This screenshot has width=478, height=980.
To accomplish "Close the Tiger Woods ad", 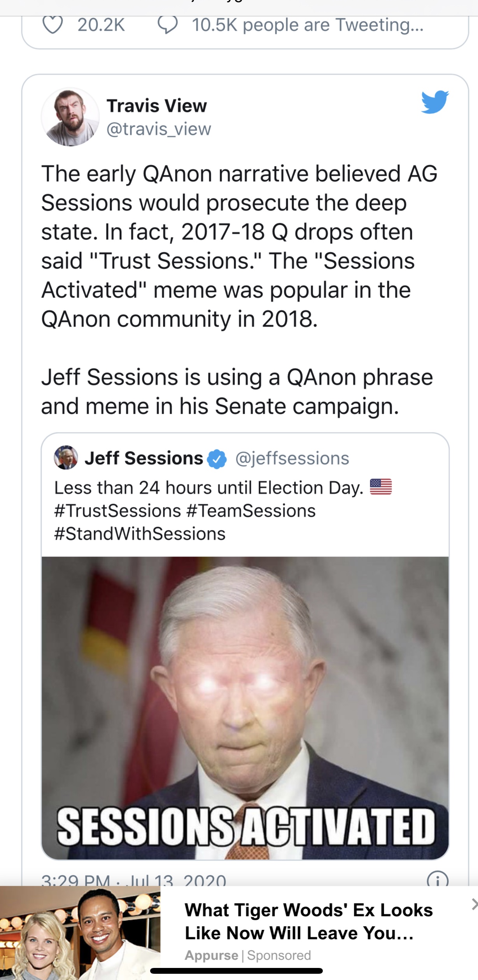I will pos(473,905).
